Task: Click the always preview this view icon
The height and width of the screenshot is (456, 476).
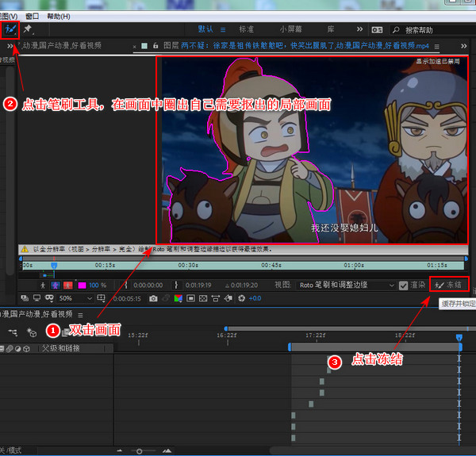Action: [x=25, y=298]
